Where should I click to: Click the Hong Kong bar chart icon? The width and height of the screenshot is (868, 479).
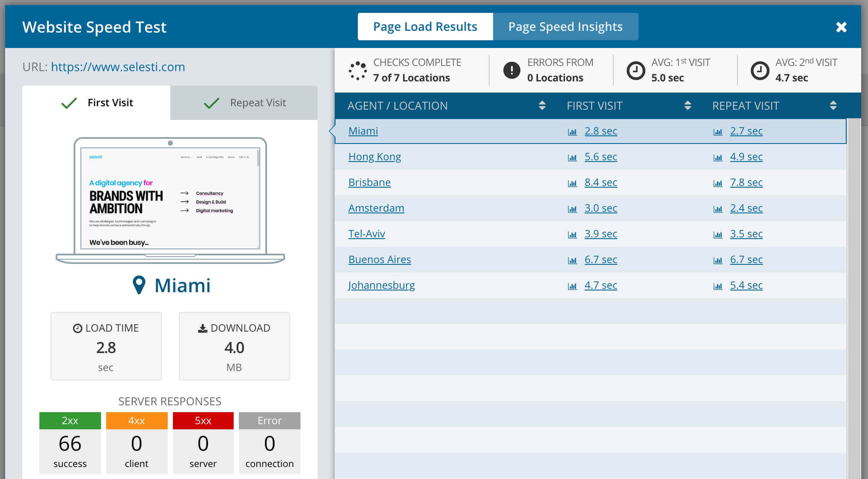click(571, 156)
